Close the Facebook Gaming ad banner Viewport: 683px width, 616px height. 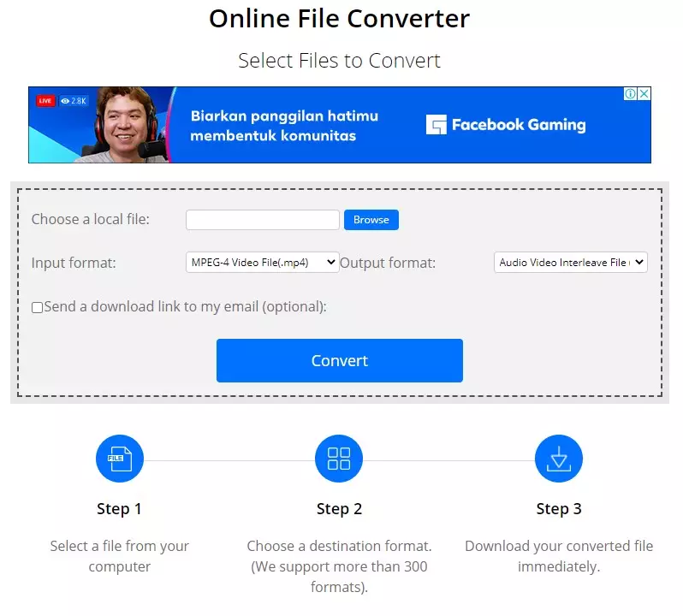(x=644, y=94)
